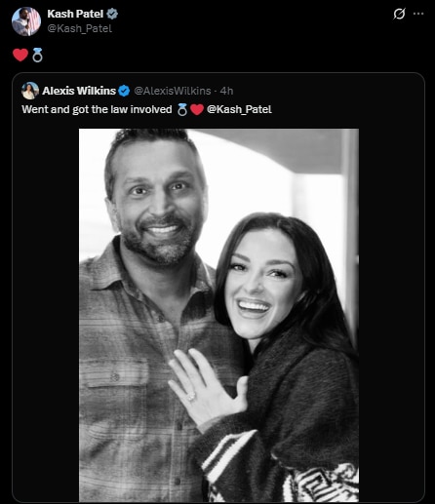
Task: Open the black-and-white couple photo
Action: (218, 315)
